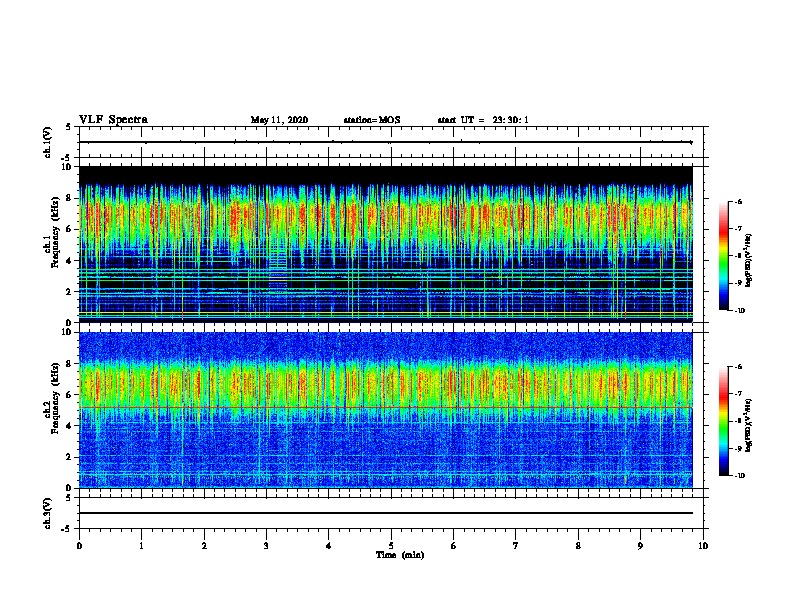The image size is (792, 612).
Task: Click time axis tick label "5"
Action: (391, 546)
